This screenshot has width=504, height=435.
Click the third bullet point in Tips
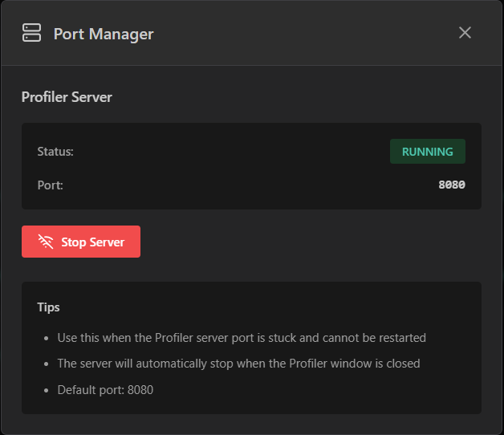[x=46, y=390]
